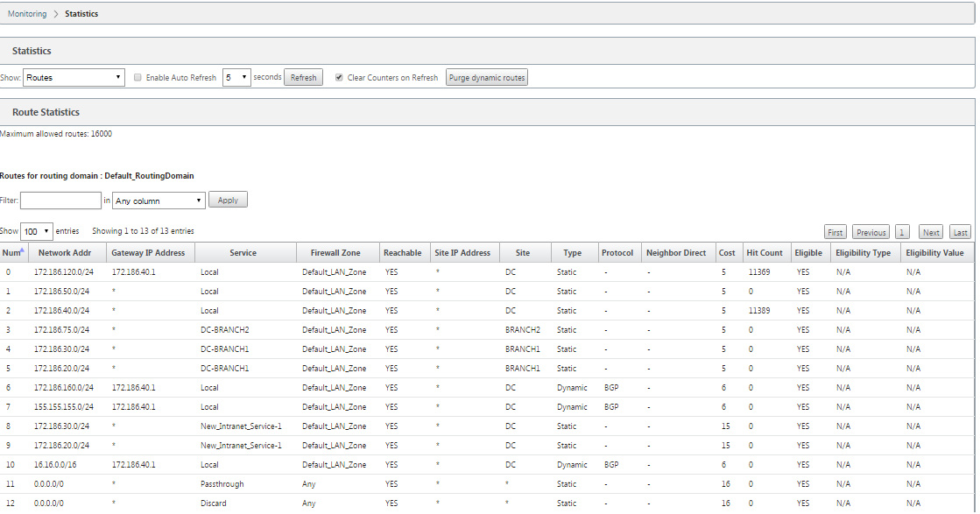Expand the Any column filter dropdown
This screenshot has width=980, height=514.
(x=159, y=201)
